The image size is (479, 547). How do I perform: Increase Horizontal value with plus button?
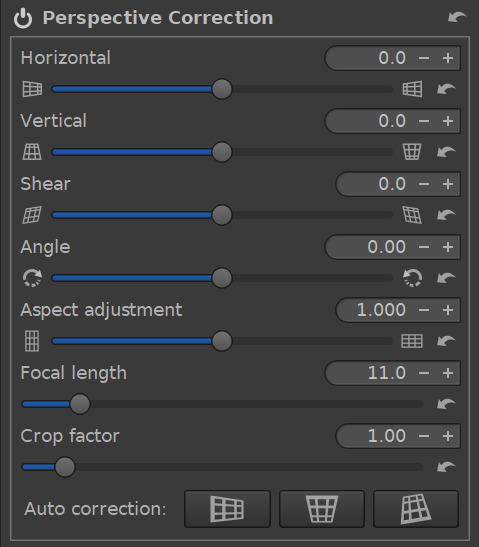click(448, 58)
